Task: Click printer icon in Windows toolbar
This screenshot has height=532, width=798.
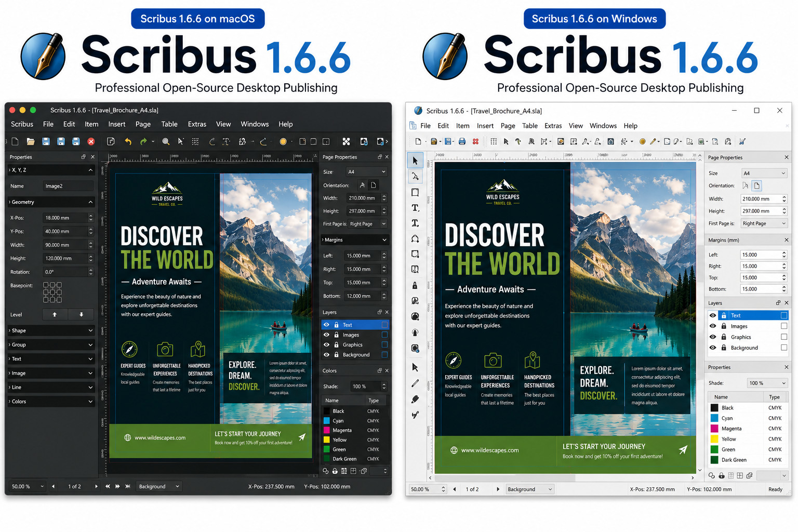Action: (x=462, y=141)
